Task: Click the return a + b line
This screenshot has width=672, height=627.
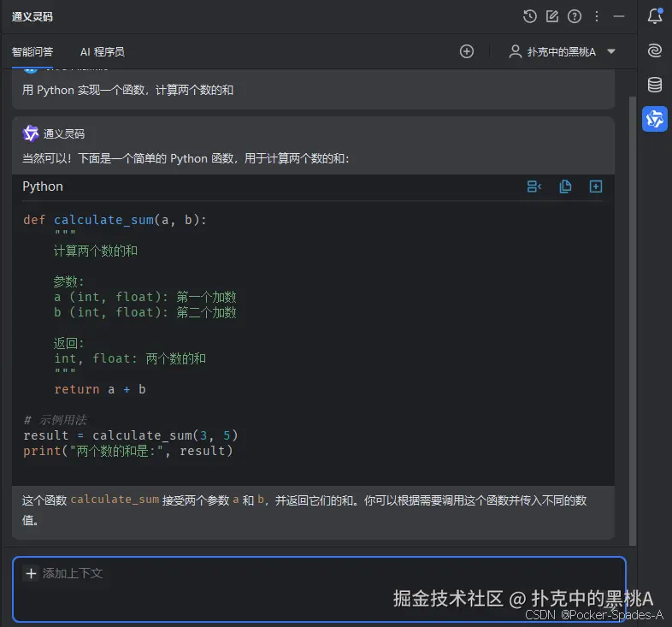Action: [100, 389]
